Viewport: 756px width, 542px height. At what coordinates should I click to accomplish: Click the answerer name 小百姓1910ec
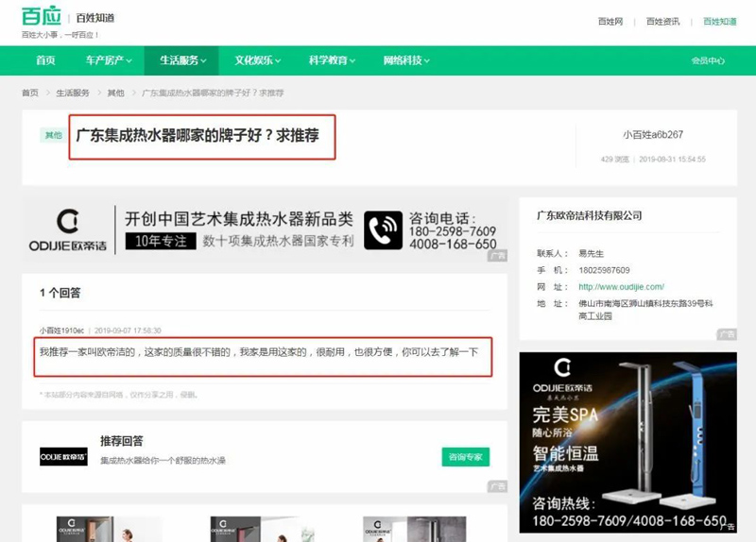pos(61,330)
